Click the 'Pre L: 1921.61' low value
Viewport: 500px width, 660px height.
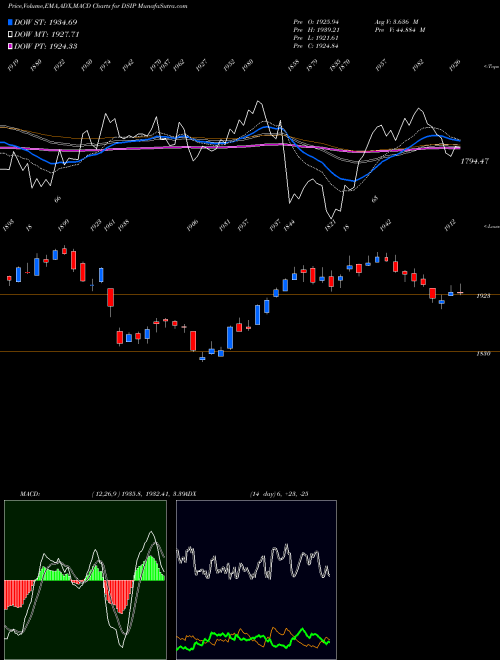coord(316,38)
